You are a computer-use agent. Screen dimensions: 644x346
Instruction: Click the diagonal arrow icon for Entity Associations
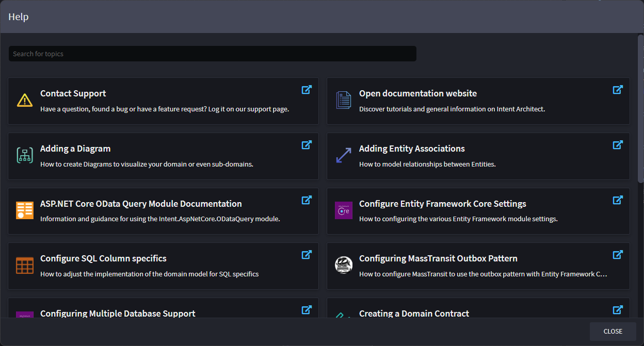coord(344,155)
